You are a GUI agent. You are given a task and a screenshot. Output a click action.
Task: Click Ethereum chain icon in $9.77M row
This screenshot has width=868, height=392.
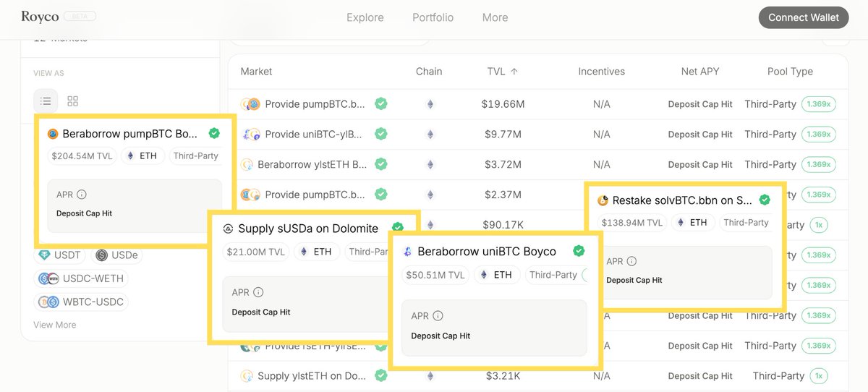click(430, 135)
